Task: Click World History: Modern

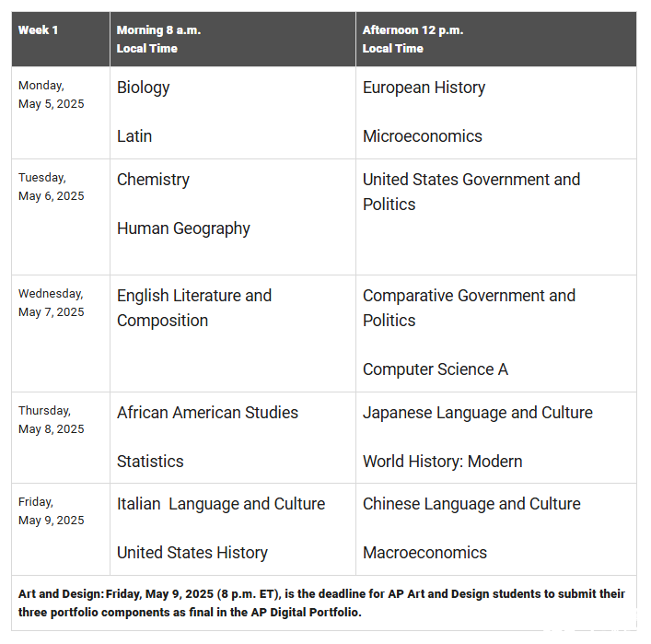Action: [x=442, y=462]
